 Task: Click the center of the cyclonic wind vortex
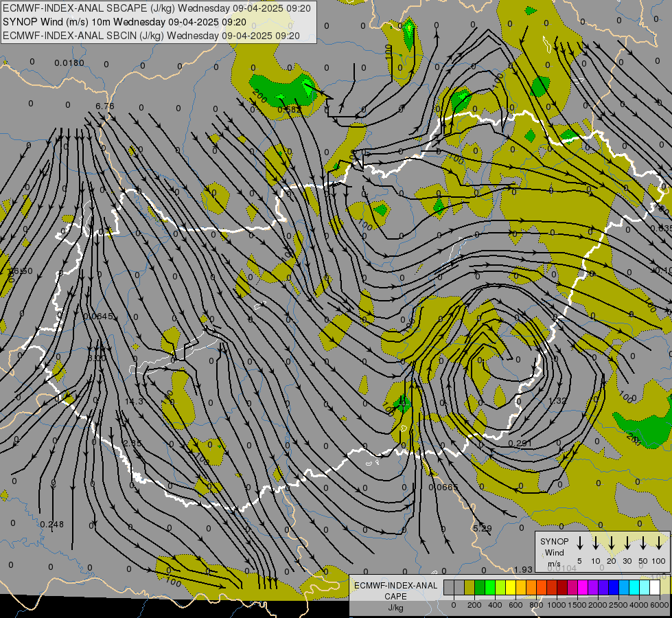[502, 363]
